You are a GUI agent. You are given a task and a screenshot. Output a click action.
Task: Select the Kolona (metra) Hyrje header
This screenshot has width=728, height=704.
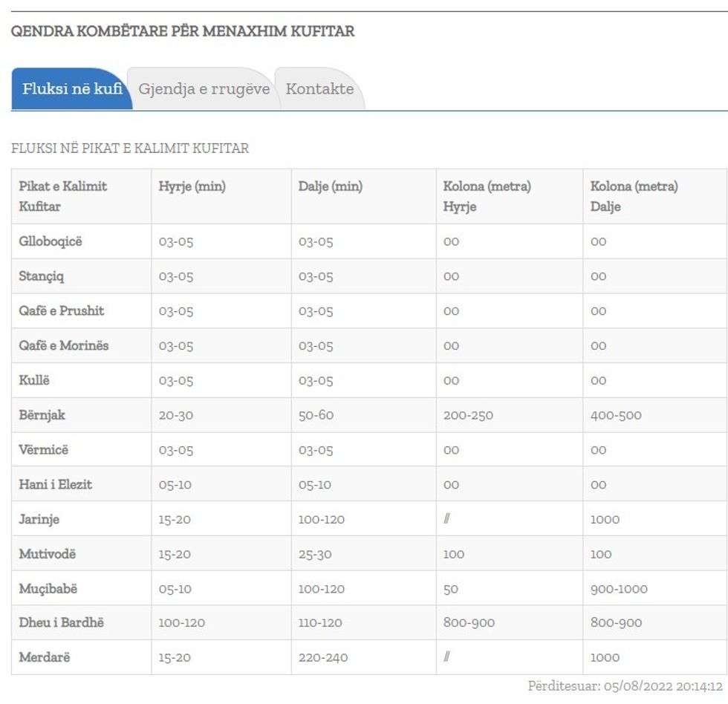(487, 196)
